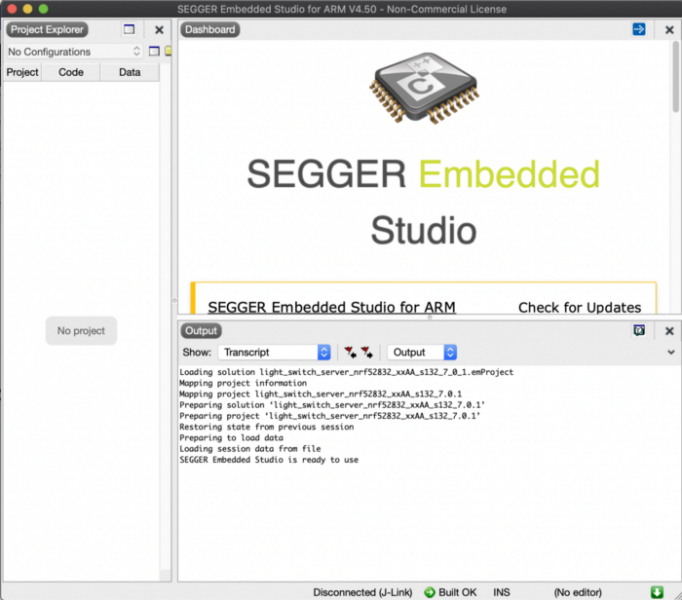Click 'Loading session data from file' line

[250, 449]
